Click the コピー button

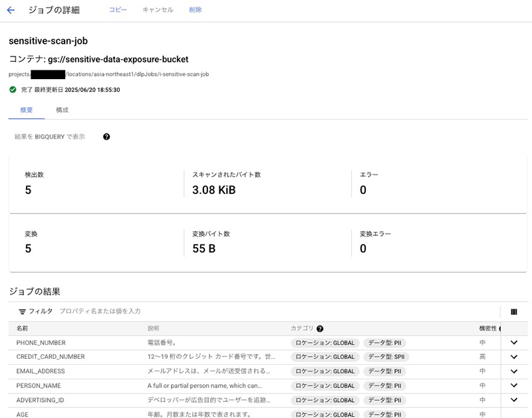pyautogui.click(x=118, y=10)
